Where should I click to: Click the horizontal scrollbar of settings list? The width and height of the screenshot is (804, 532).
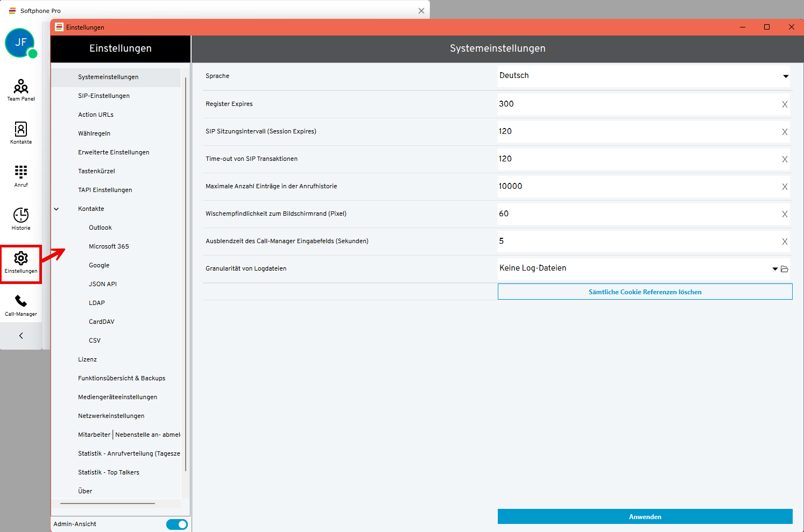(x=108, y=503)
